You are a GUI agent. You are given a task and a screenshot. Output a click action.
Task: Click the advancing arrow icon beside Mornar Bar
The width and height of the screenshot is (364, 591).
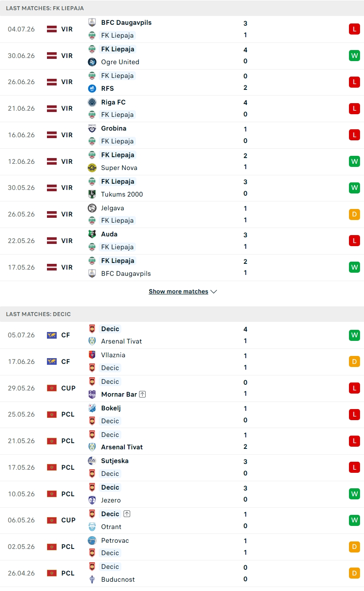point(142,394)
